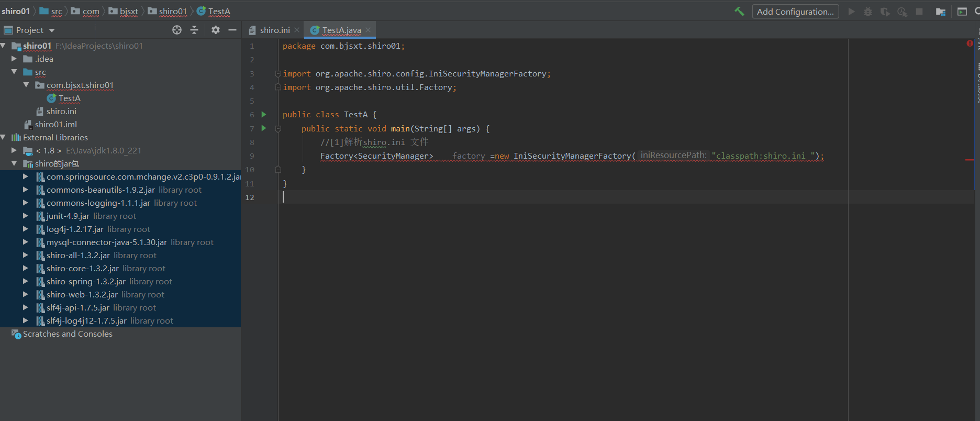Select slf4j-api-1.7.5.jar library
This screenshot has height=421, width=980.
click(78, 308)
